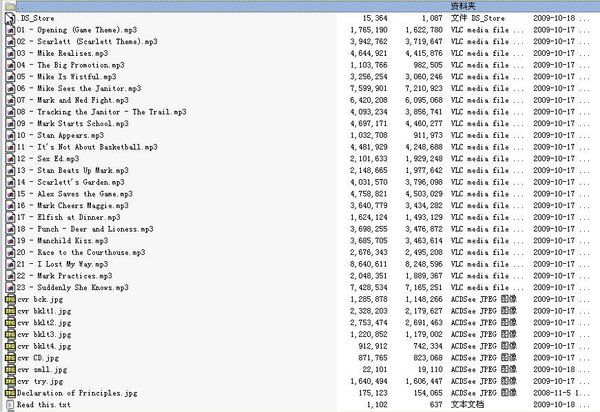Click the .DS_Store file icon
The width and height of the screenshot is (600, 412).
(x=10, y=18)
